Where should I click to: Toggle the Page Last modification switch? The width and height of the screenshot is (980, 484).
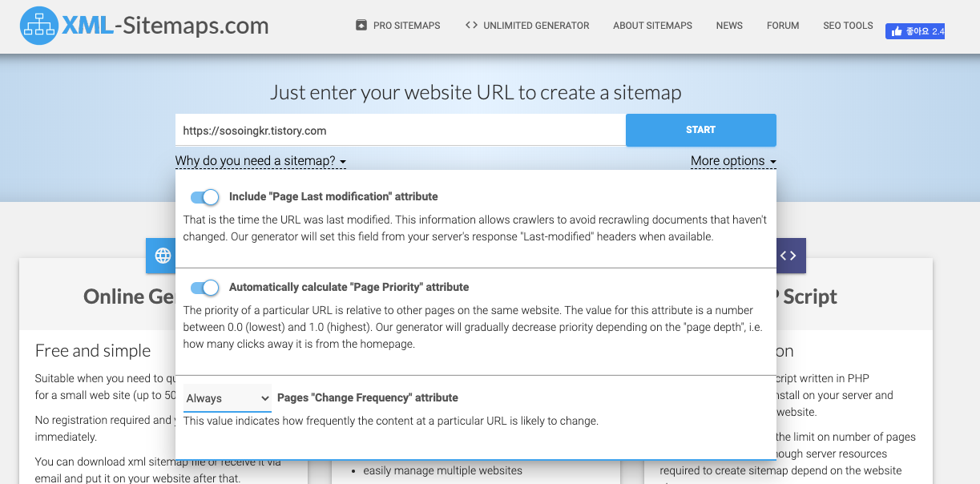pyautogui.click(x=205, y=196)
